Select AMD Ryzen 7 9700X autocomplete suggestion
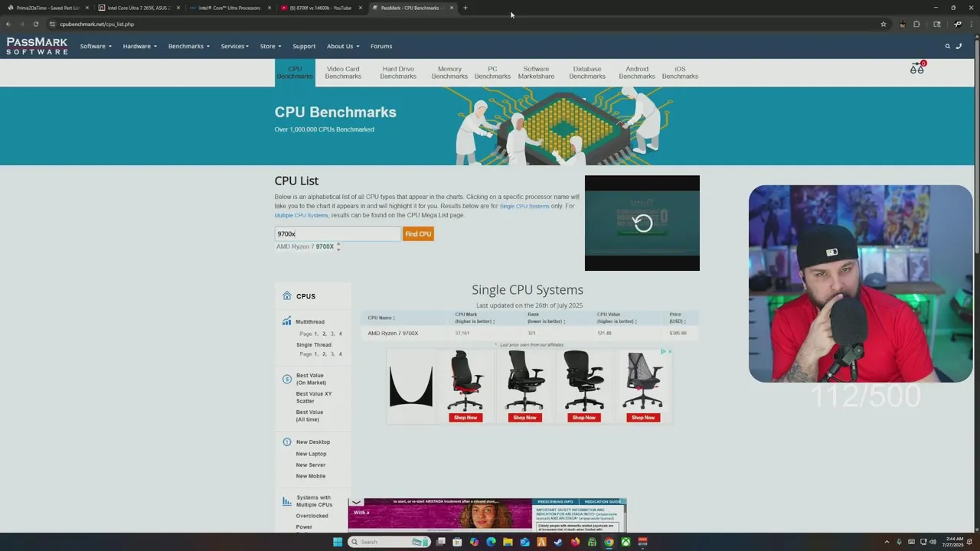 305,246
